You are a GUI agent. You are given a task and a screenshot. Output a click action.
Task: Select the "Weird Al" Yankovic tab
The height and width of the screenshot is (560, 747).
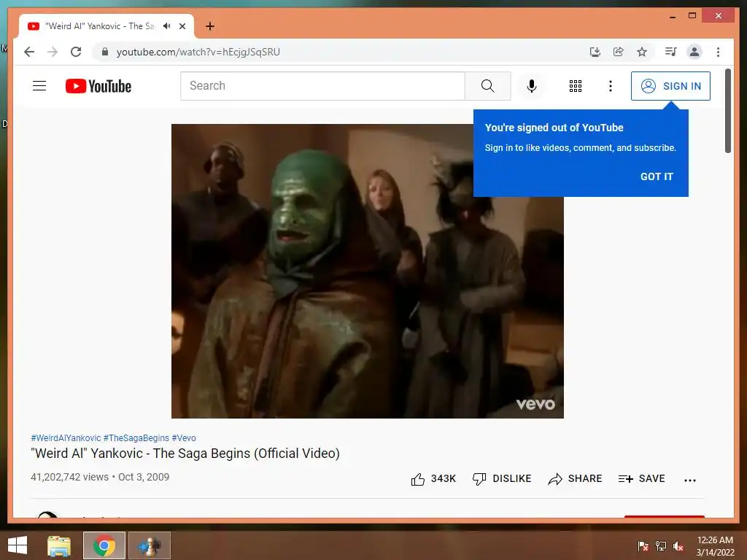point(107,26)
